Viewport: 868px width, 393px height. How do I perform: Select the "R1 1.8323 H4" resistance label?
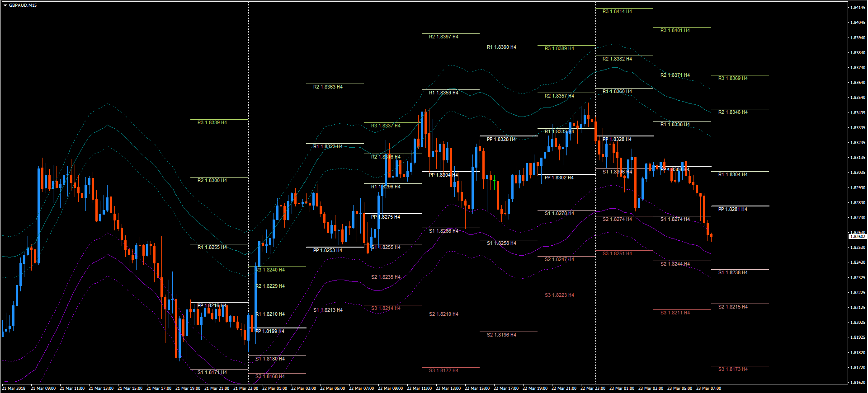coord(328,147)
